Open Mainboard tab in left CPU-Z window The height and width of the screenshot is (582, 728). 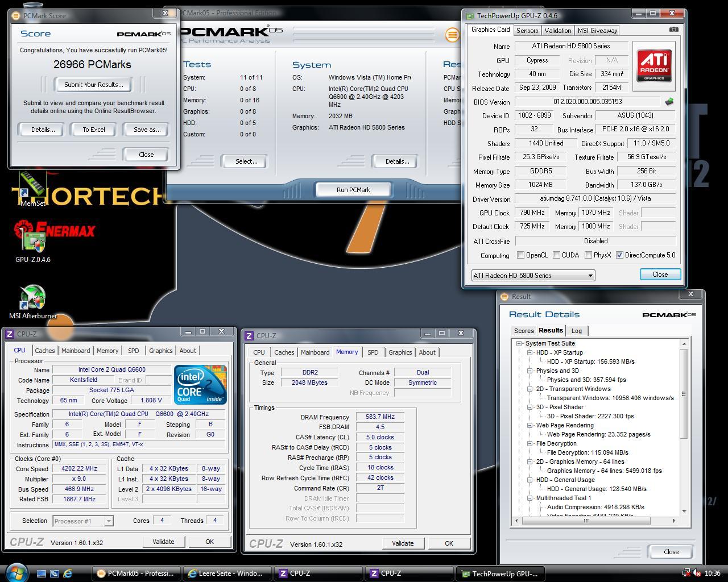tap(76, 351)
